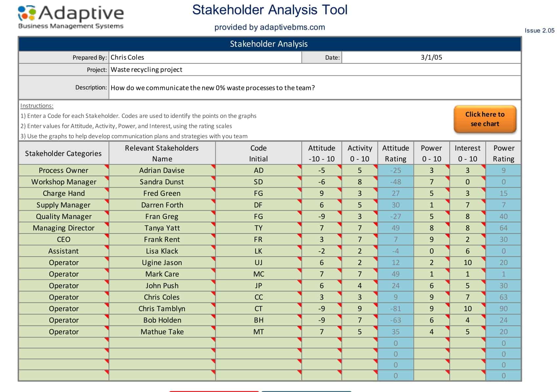Select the name cell 'Sandra Dunst'

click(162, 182)
